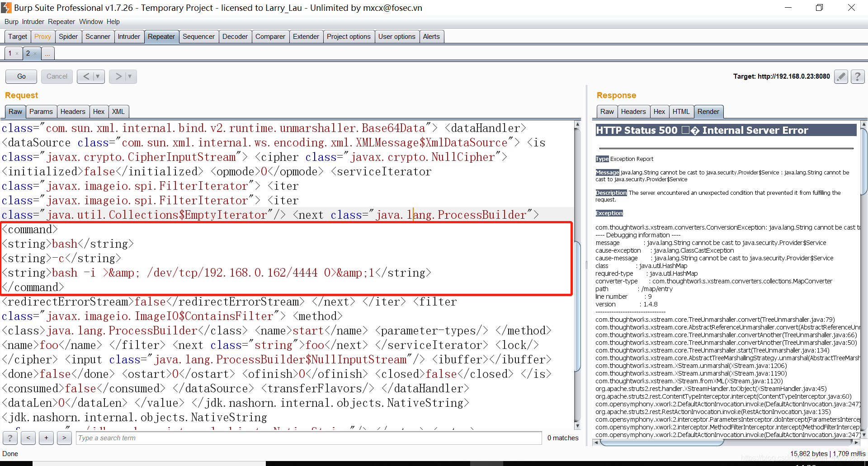Click the pencil edit target icon

point(841,76)
